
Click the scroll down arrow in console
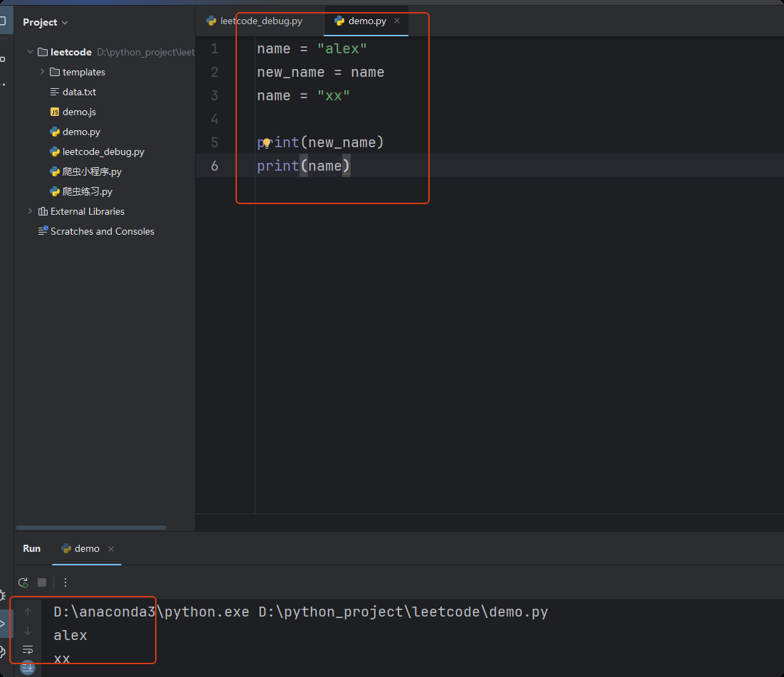(x=28, y=631)
